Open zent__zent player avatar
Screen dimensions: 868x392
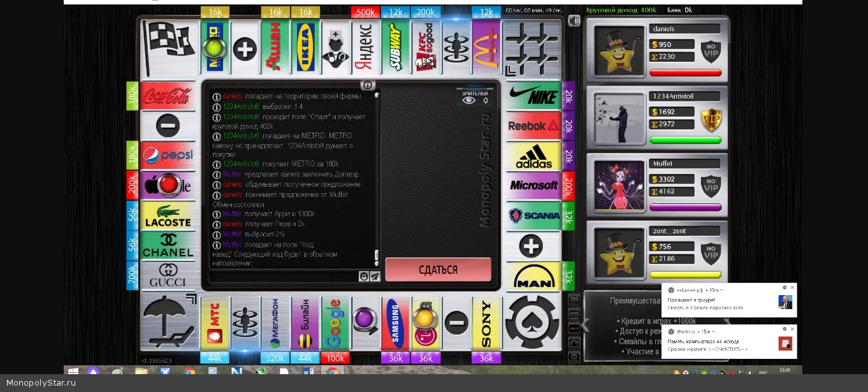point(619,253)
